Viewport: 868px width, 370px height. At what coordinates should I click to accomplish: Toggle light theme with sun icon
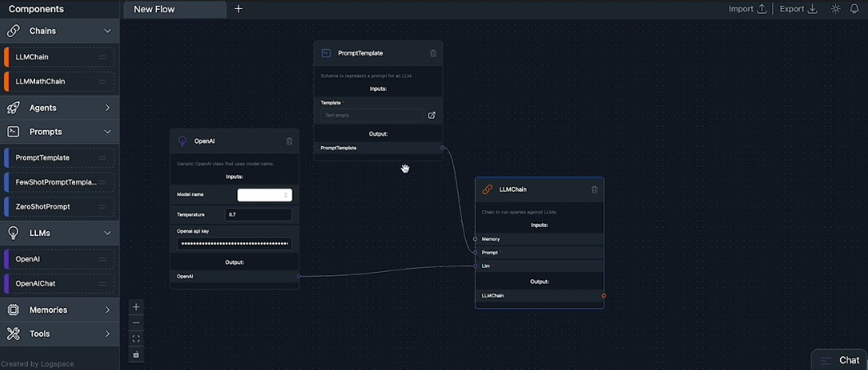[836, 9]
